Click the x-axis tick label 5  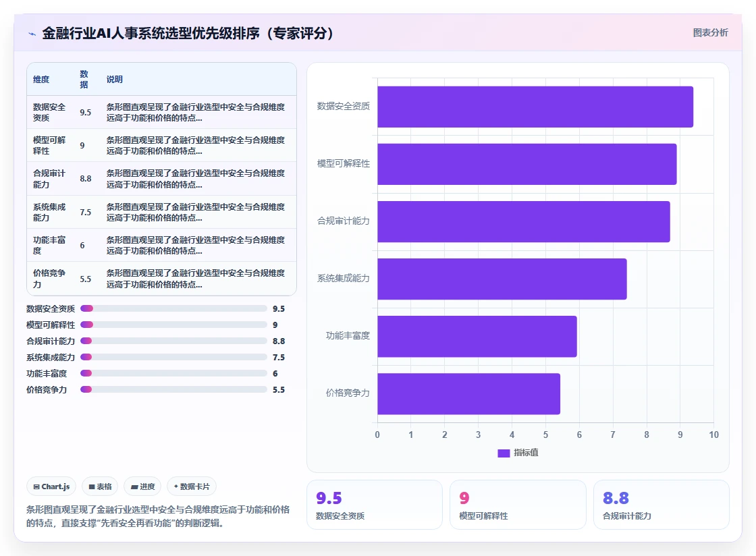click(x=545, y=435)
